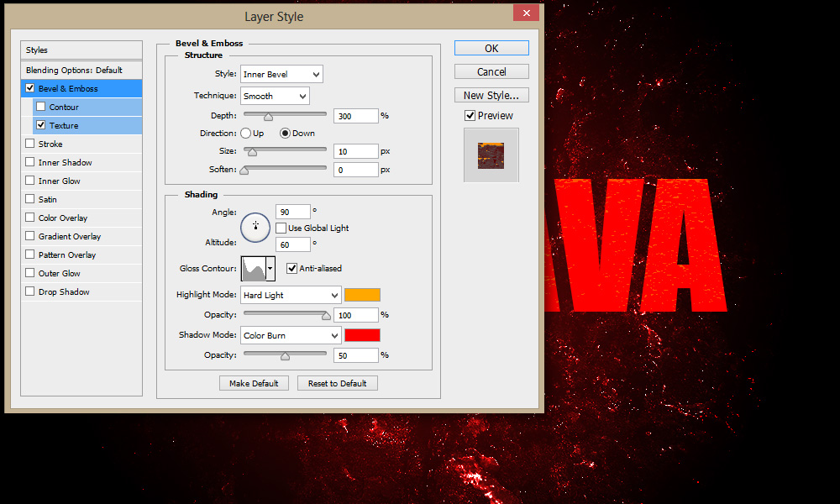This screenshot has width=840, height=504.
Task: Uncheck the Bevel & Emboss checkbox
Action: [x=30, y=88]
